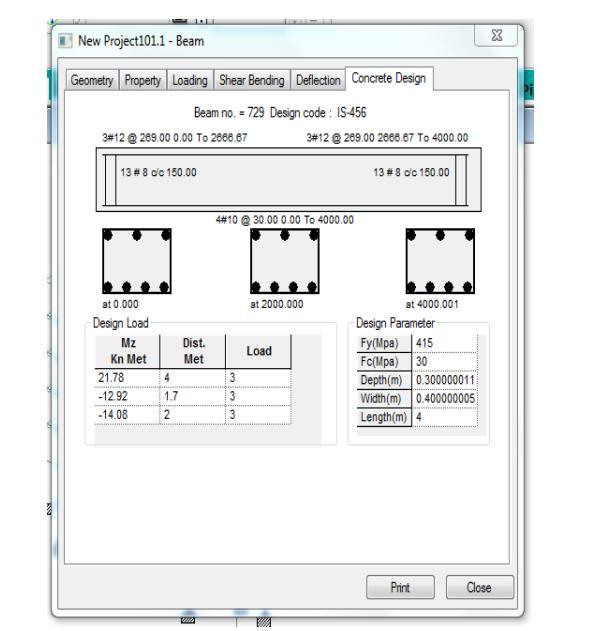Select the Width(m) value cell
This screenshot has width=597, height=631.
pos(445,398)
